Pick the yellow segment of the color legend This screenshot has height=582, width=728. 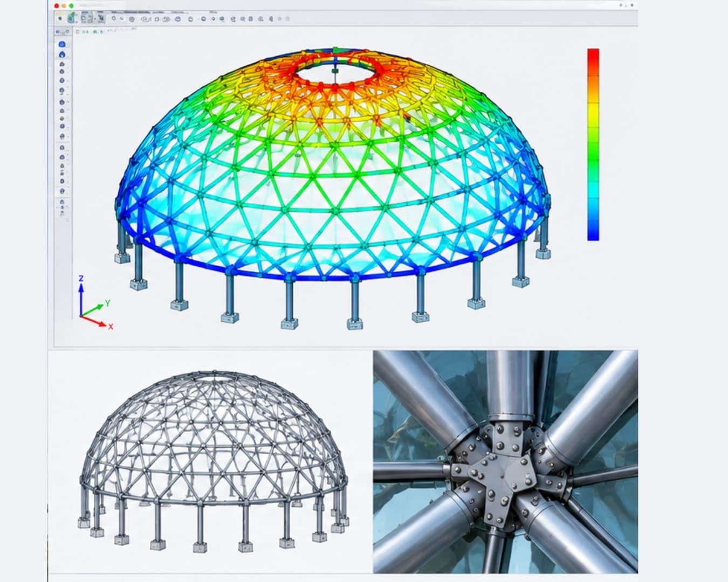(593, 114)
